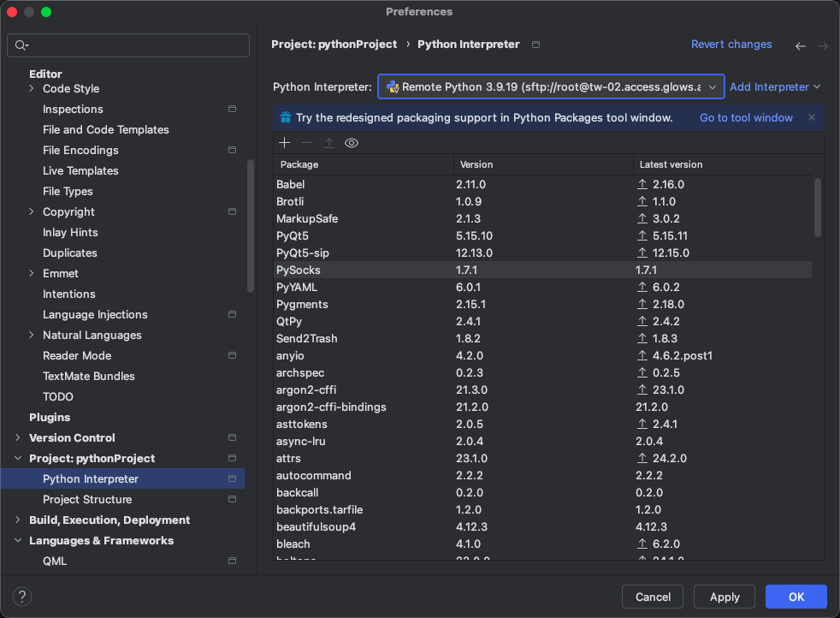Expand the Emmet tree node
840x618 pixels.
[x=31, y=273]
